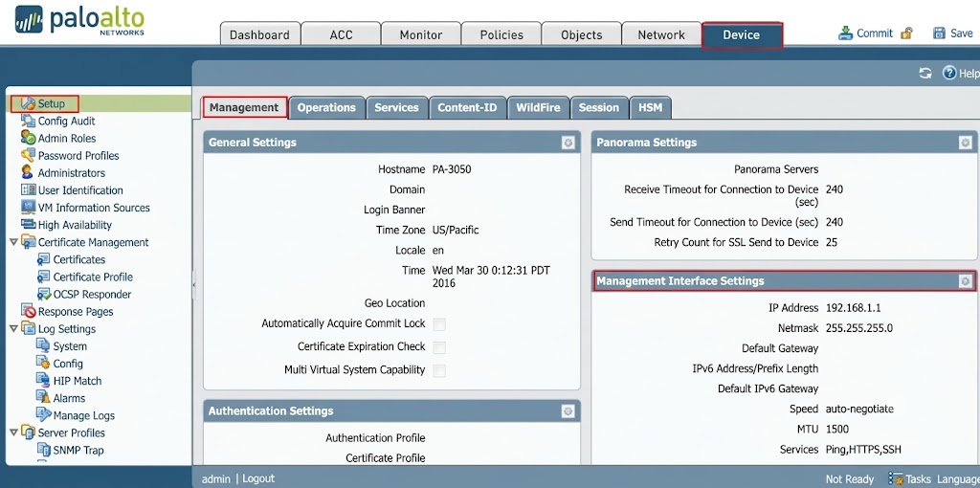The image size is (980, 488).
Task: Select Certificates in sidebar tree
Action: click(78, 259)
